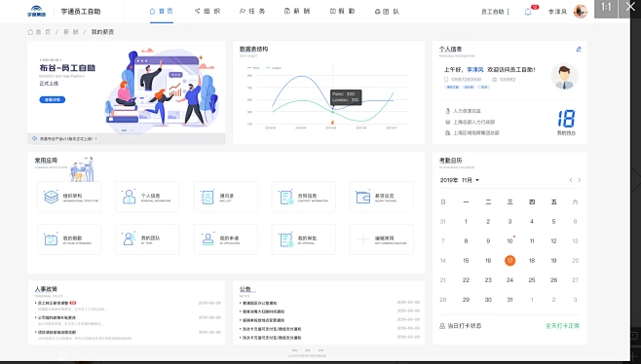
Task: Click the speaker announcement icon below the banner
Action: click(34, 139)
